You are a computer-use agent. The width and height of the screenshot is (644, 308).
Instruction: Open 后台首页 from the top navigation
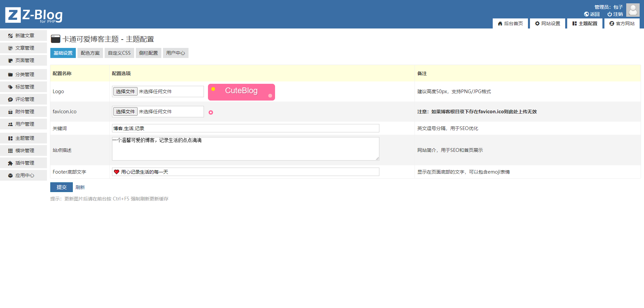point(510,23)
